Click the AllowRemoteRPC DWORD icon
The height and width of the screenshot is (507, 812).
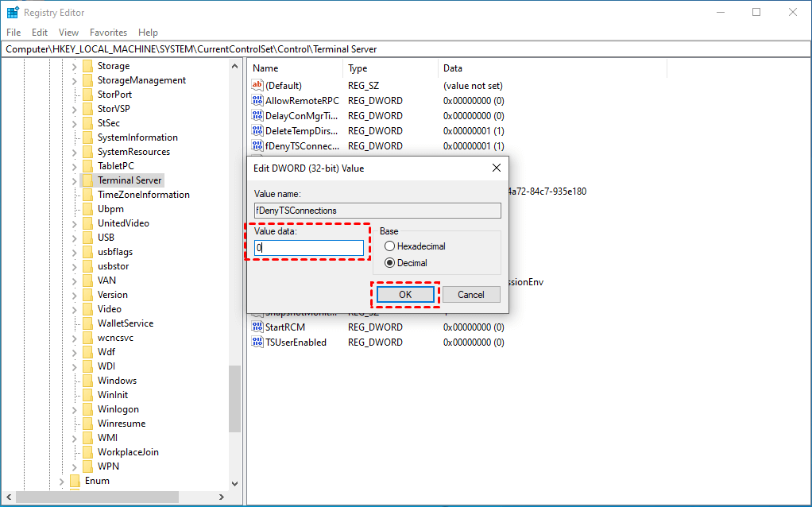257,101
